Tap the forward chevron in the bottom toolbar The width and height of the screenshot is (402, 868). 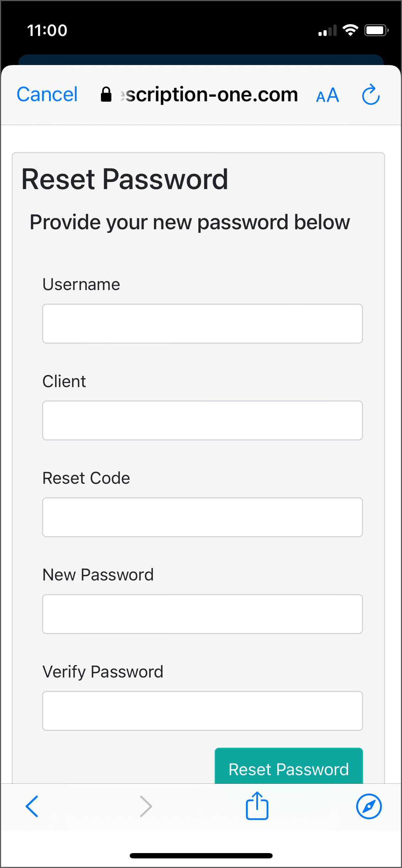[146, 806]
